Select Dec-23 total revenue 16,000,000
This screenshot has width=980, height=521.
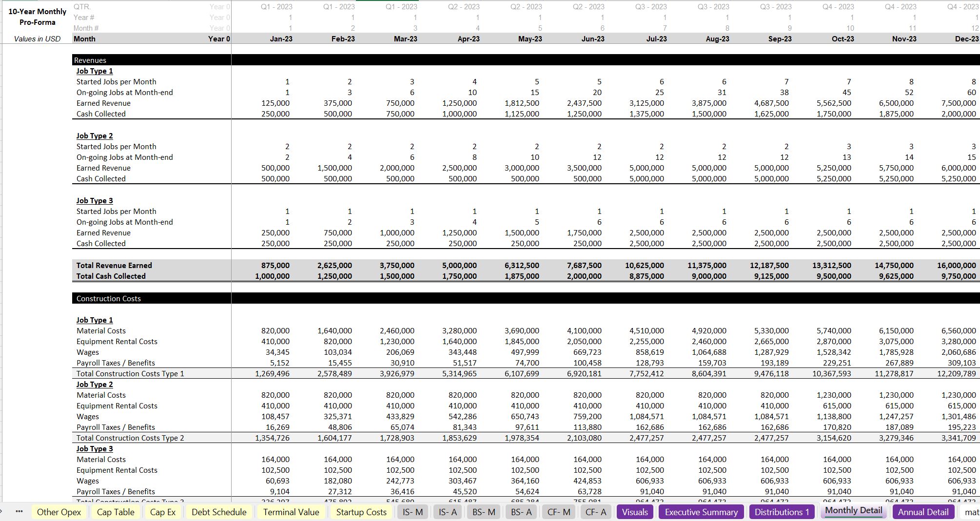coord(957,265)
